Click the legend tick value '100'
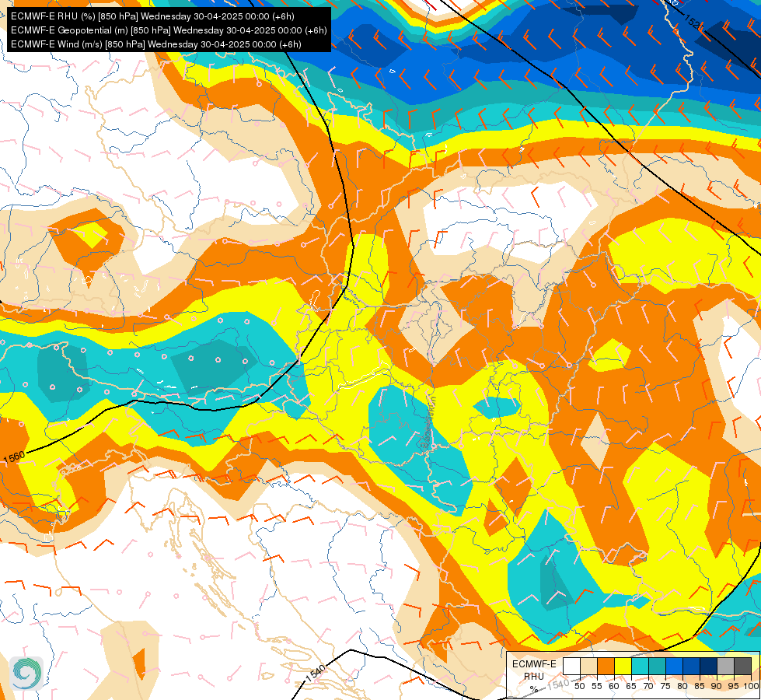Screen dimensions: 761x700 click(x=751, y=686)
